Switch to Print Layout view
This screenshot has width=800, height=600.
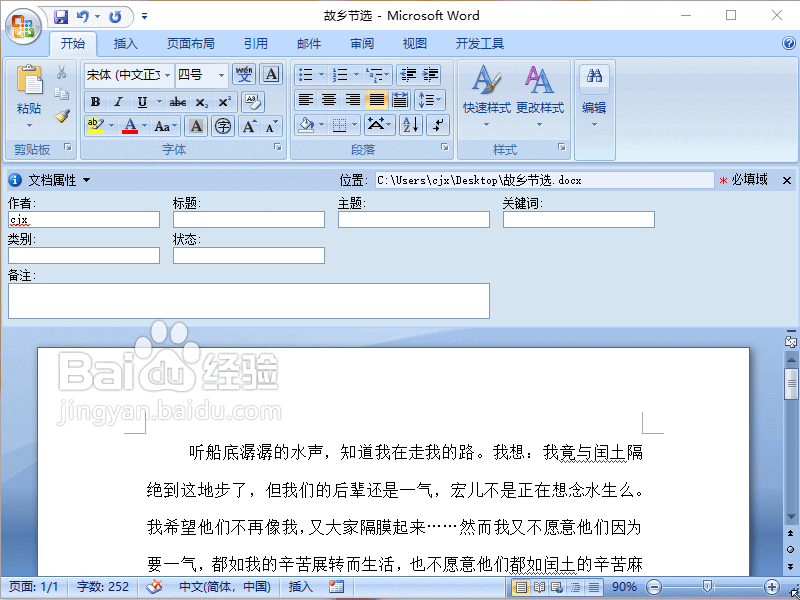520,587
